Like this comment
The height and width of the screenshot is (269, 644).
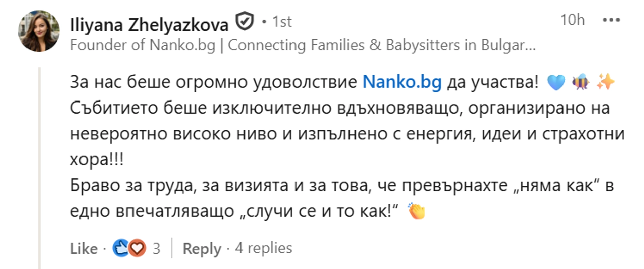click(x=84, y=249)
